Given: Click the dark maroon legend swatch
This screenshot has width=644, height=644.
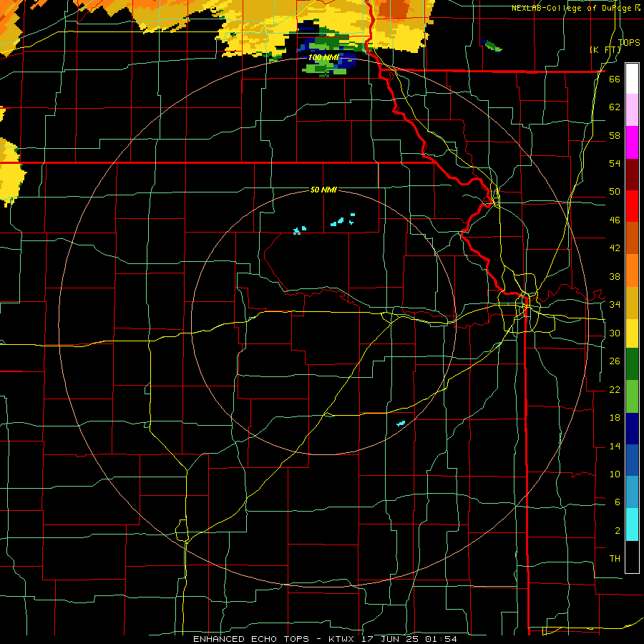Looking at the screenshot, I should coord(632,175).
